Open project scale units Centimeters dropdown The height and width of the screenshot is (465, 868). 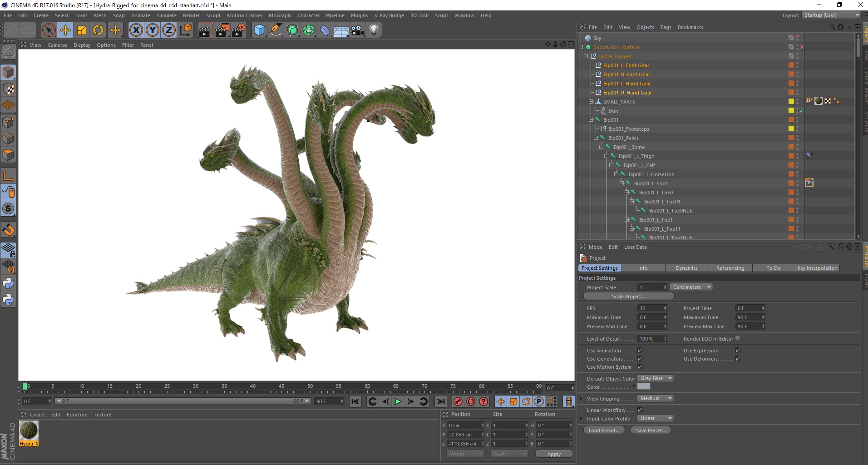coord(691,287)
